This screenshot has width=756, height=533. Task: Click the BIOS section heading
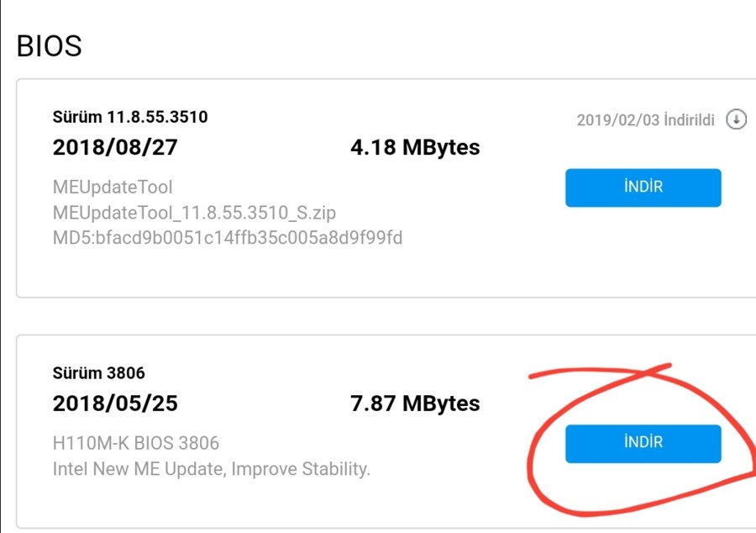pyautogui.click(x=50, y=46)
